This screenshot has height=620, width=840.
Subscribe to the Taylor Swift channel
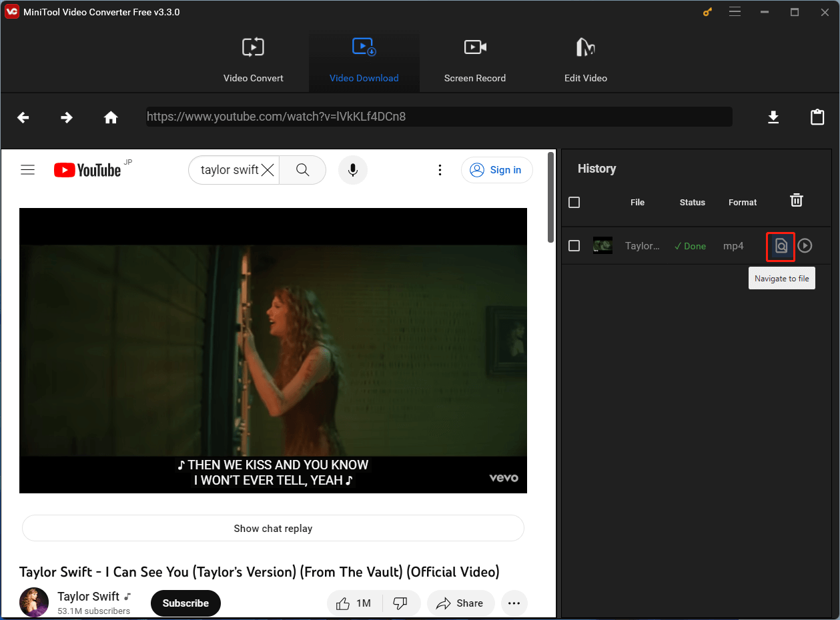tap(185, 603)
